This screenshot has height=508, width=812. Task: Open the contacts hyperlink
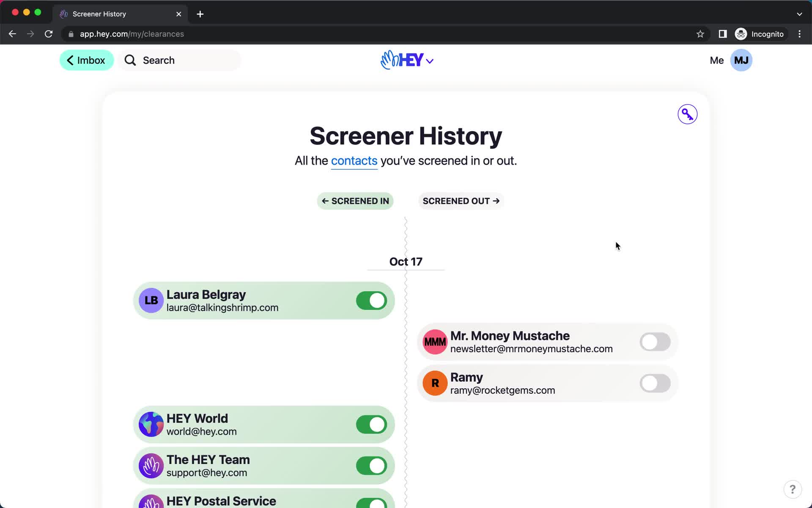[x=354, y=160]
